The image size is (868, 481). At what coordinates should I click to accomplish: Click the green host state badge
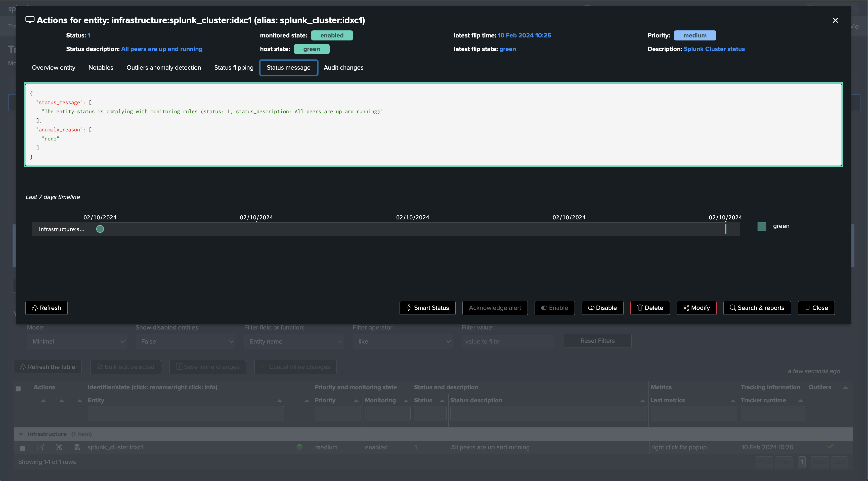312,49
